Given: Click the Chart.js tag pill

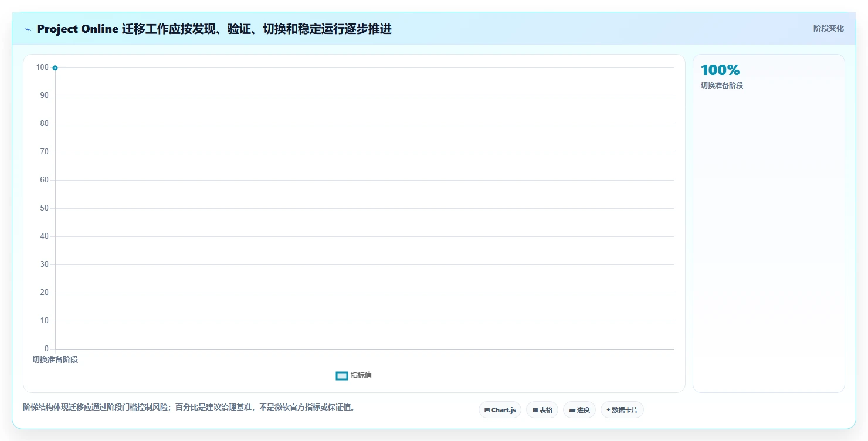Looking at the screenshot, I should [x=500, y=410].
